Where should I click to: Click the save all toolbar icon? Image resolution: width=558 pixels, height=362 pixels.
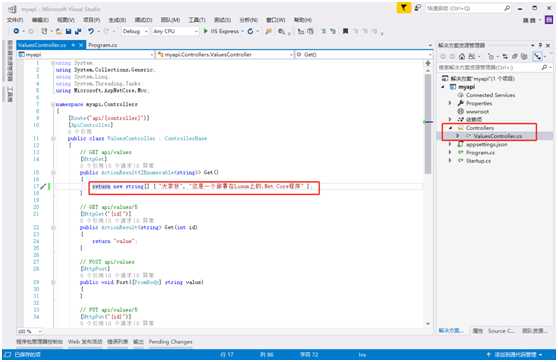[78, 31]
